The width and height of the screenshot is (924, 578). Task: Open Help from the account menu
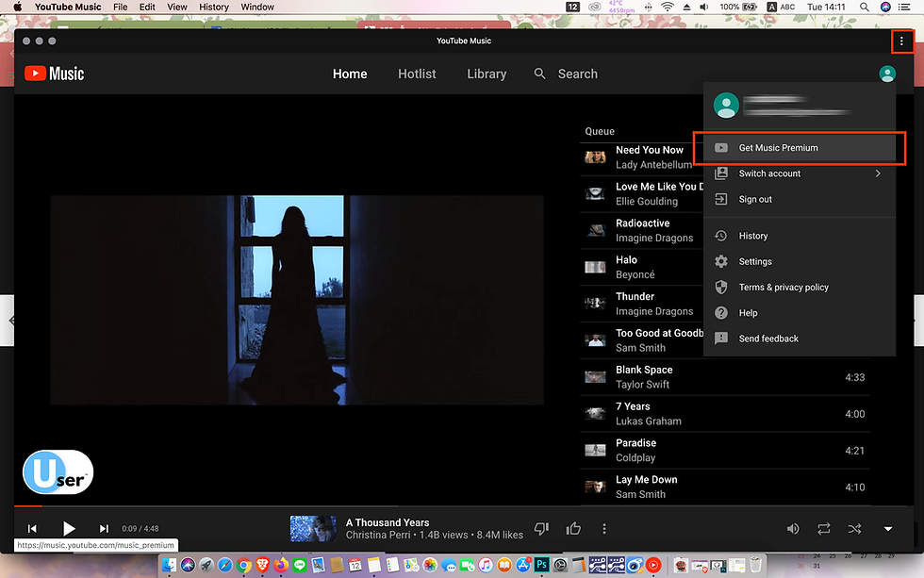[800, 313]
